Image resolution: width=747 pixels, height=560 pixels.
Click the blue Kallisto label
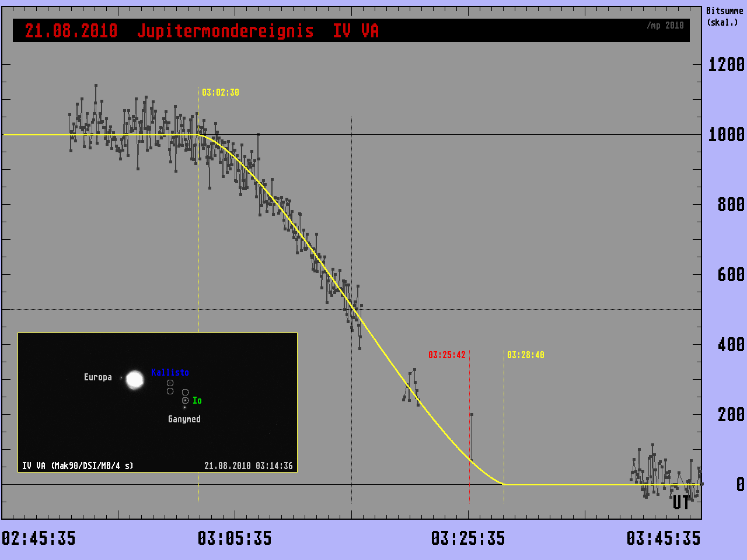170,372
